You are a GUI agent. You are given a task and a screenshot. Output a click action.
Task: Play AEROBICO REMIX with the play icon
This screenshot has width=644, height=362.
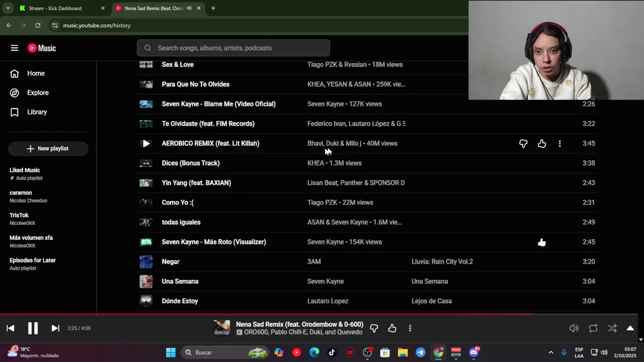[146, 143]
